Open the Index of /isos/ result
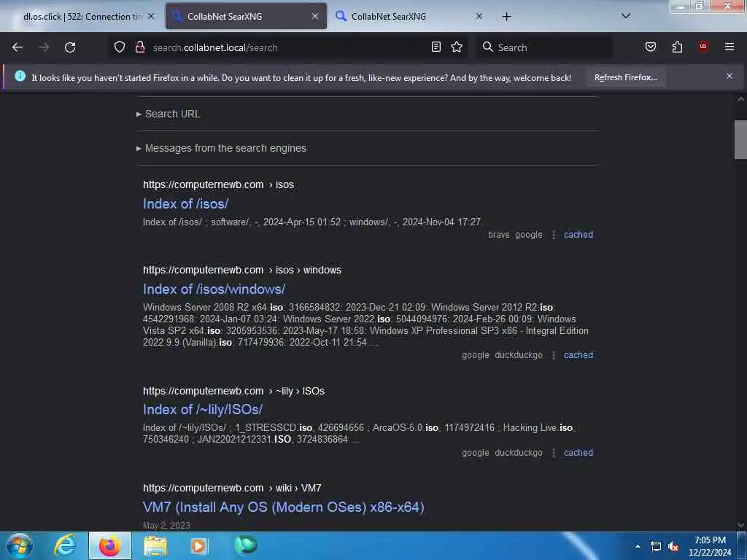 (185, 204)
